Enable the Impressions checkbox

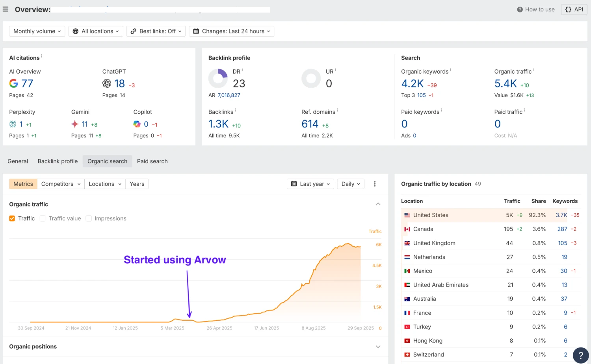pos(89,218)
